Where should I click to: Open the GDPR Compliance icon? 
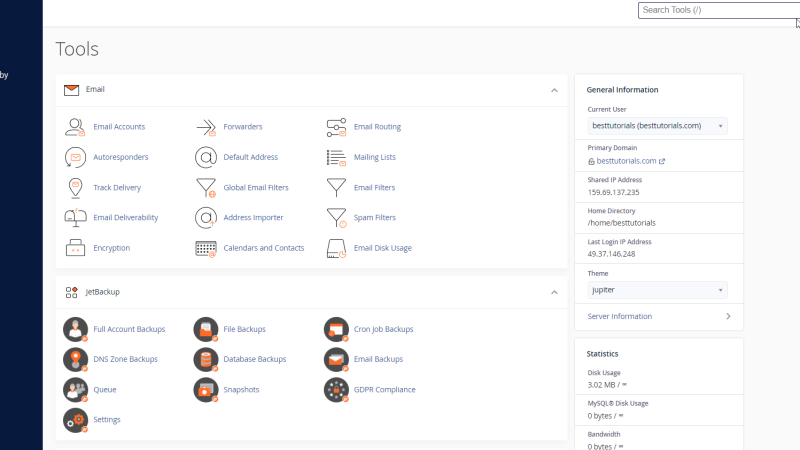pyautogui.click(x=337, y=390)
